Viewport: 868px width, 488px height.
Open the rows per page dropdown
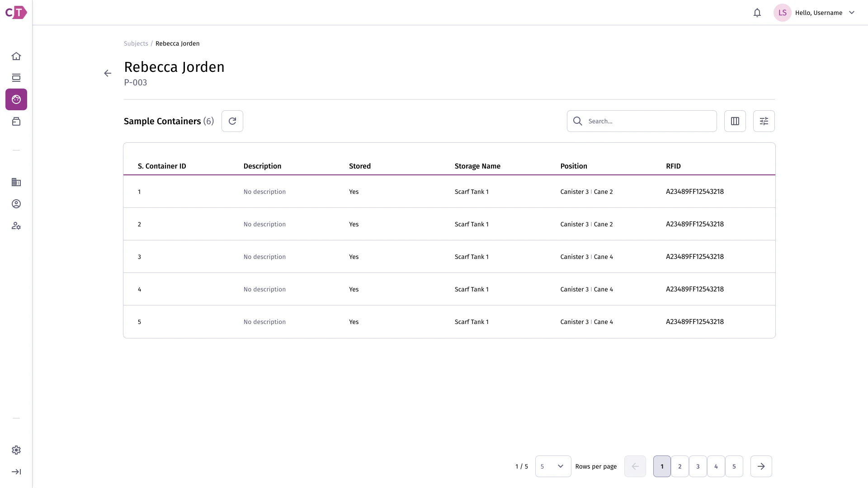[x=553, y=466]
